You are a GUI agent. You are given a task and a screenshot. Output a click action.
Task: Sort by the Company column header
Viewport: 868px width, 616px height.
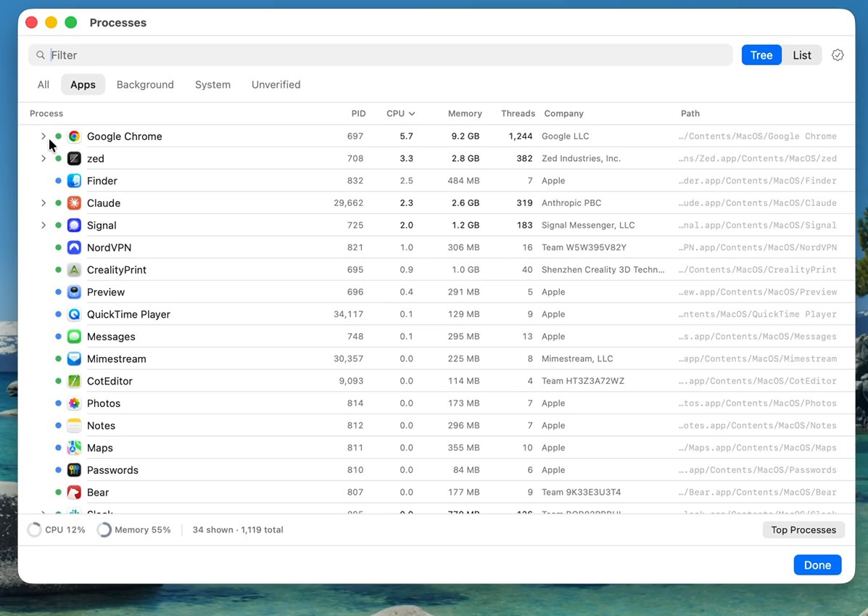point(563,114)
